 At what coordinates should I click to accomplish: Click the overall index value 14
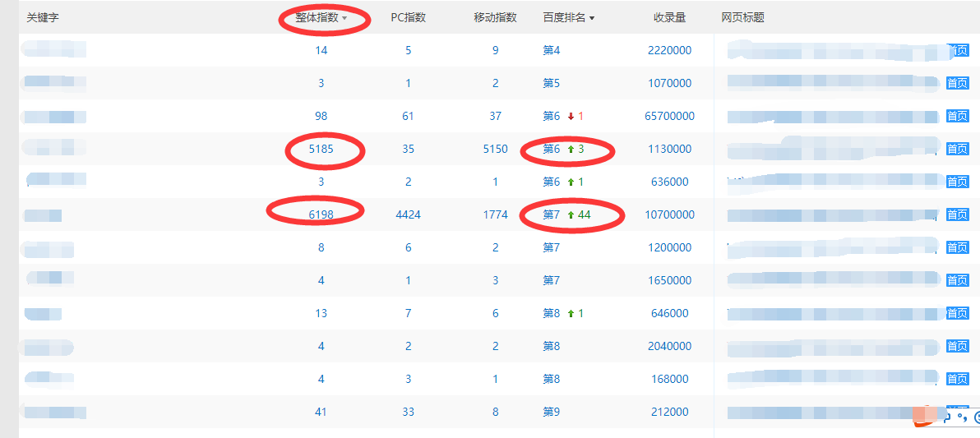pyautogui.click(x=321, y=51)
